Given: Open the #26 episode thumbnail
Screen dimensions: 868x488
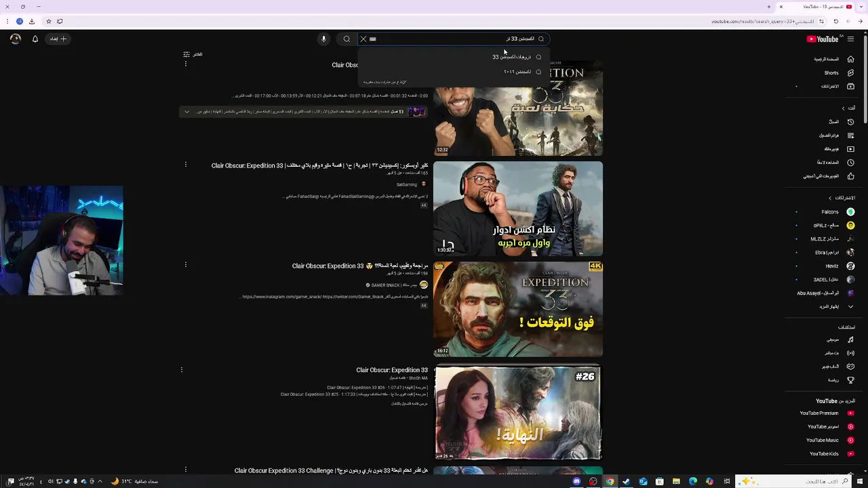Looking at the screenshot, I should pyautogui.click(x=518, y=413).
